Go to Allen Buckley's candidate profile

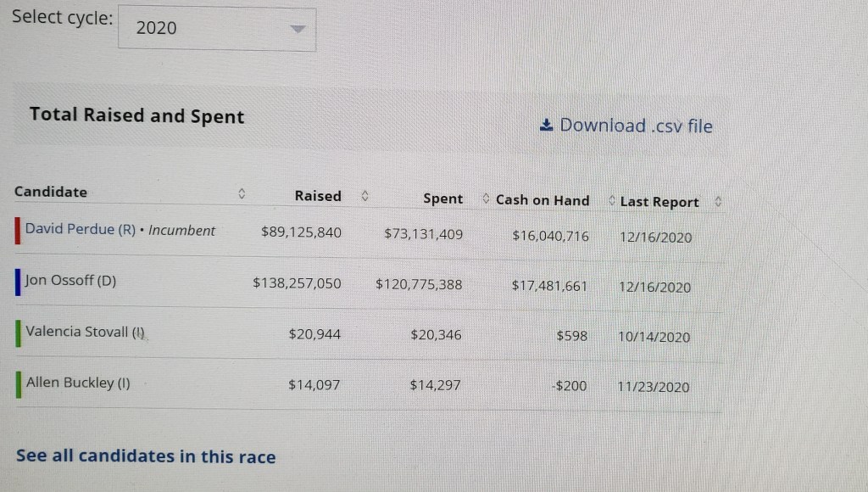[78, 383]
